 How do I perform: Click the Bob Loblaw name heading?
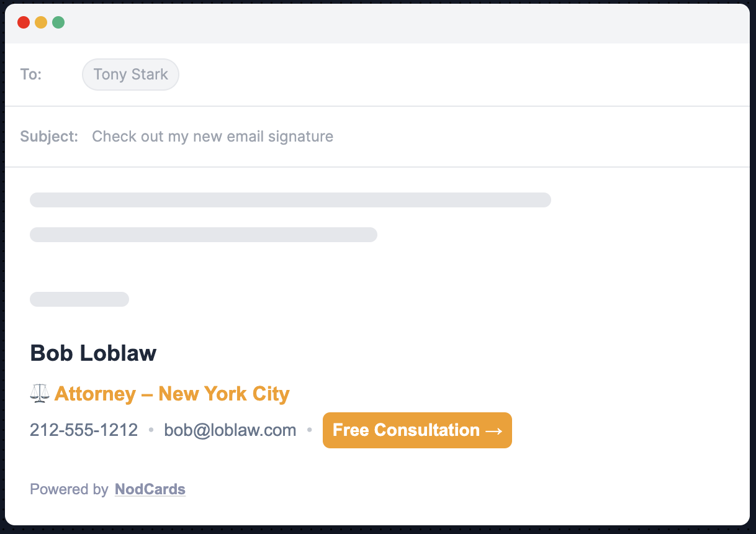point(93,353)
